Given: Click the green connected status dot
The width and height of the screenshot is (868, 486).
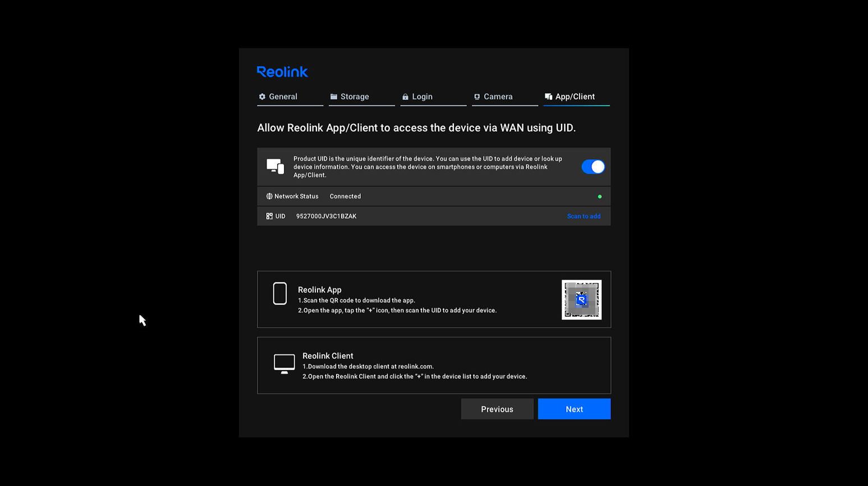Looking at the screenshot, I should tap(600, 197).
